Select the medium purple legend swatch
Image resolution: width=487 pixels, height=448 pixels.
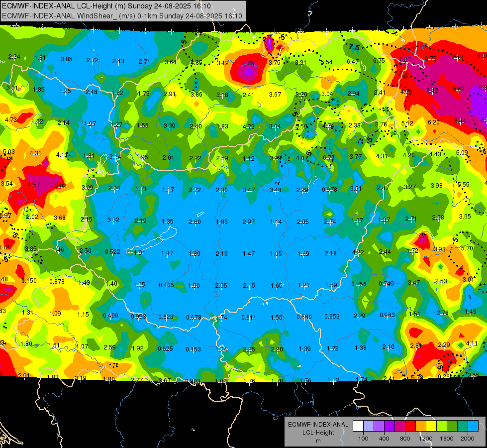[379, 426]
